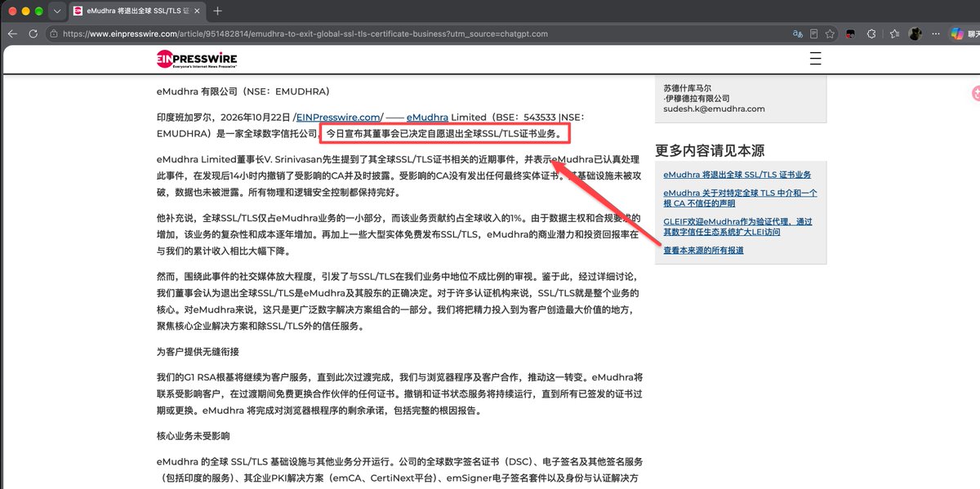Expand the tab list dropdown arrow

tap(56, 11)
